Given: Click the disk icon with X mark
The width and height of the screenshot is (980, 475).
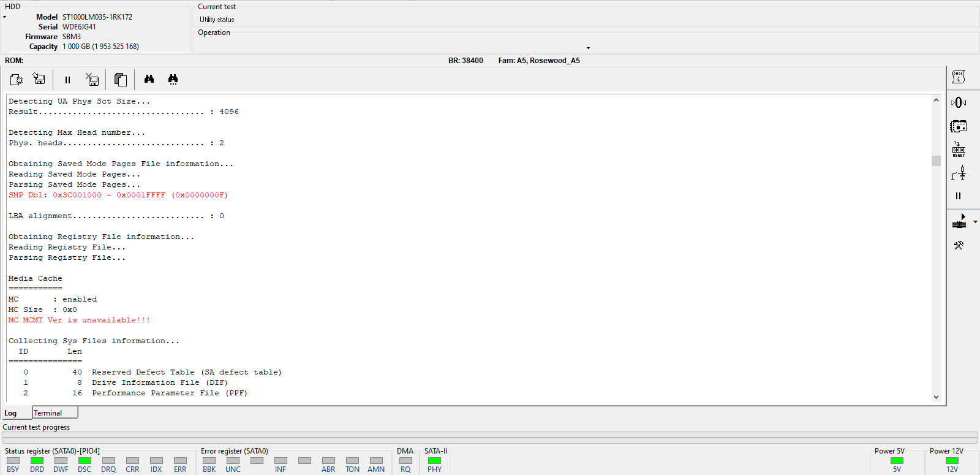Looking at the screenshot, I should (92, 80).
